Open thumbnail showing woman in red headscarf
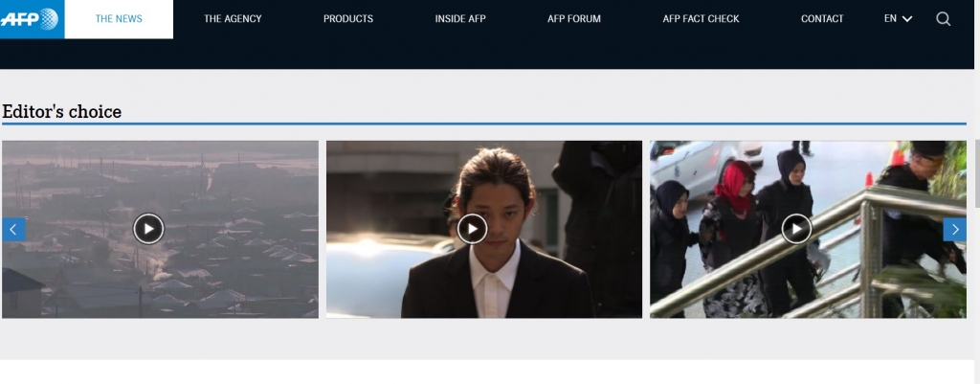 [735, 192]
